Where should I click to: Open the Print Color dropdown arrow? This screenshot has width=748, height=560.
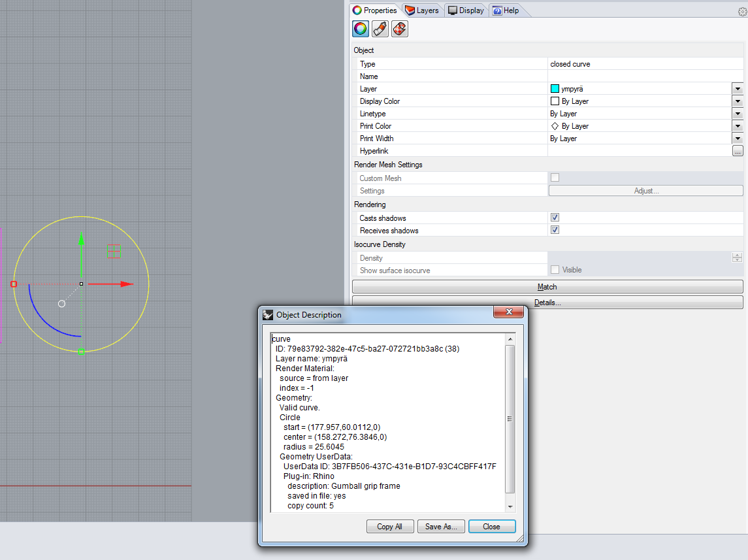738,126
